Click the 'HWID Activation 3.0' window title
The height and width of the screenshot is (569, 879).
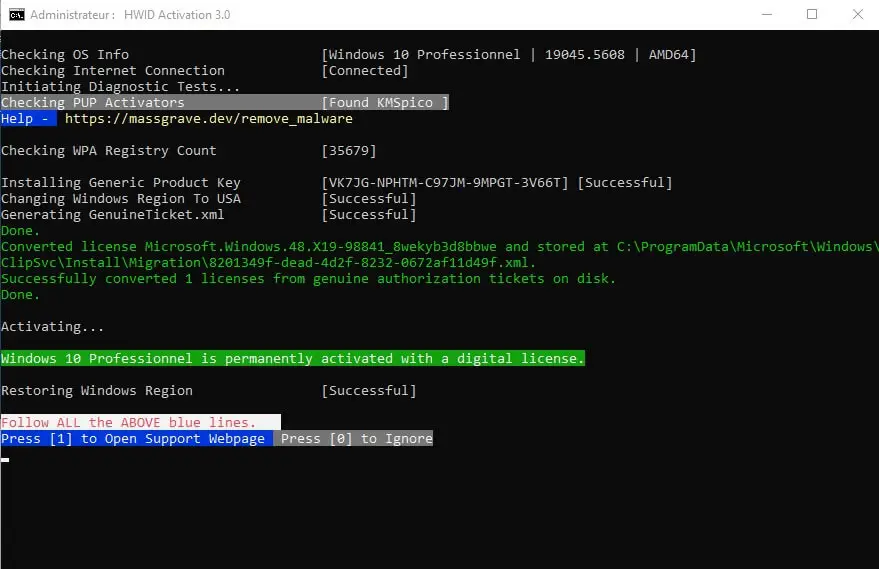[x=177, y=15]
